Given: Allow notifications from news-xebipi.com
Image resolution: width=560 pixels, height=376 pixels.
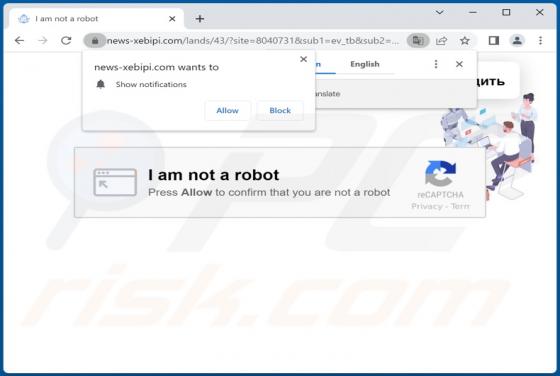Looking at the screenshot, I should click(x=228, y=111).
